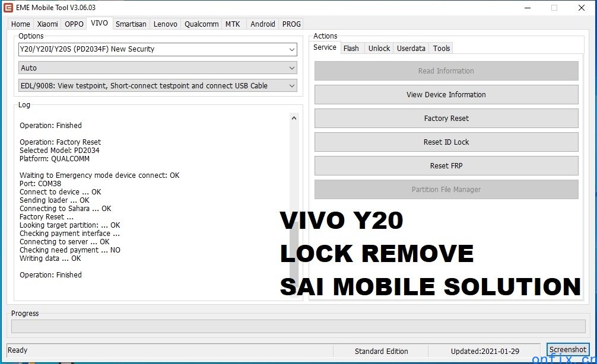Viewport: 597px width, 364px height.
Task: Go to the Qualcomm tab
Action: tap(201, 24)
